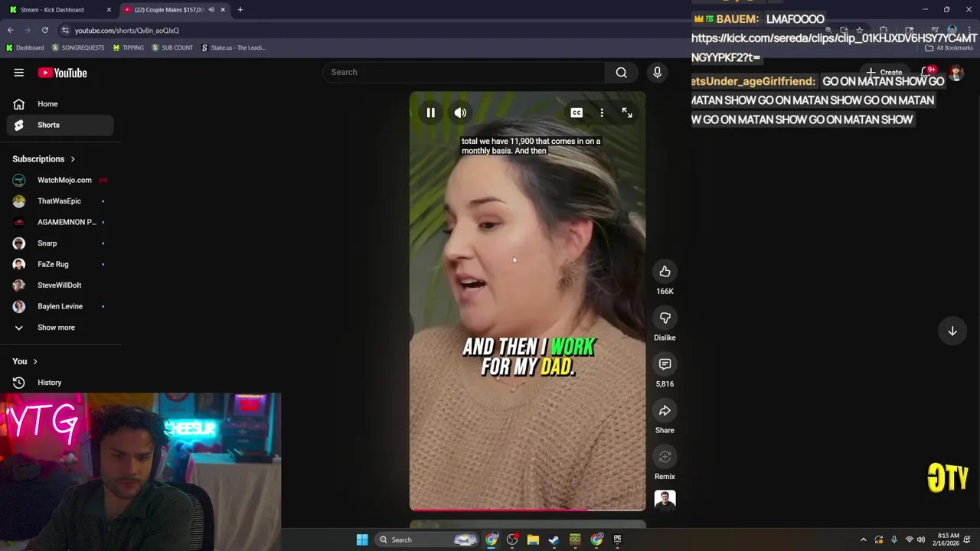980x551 pixels.
Task: Expand Show more subscriptions
Action: pyautogui.click(x=60, y=328)
